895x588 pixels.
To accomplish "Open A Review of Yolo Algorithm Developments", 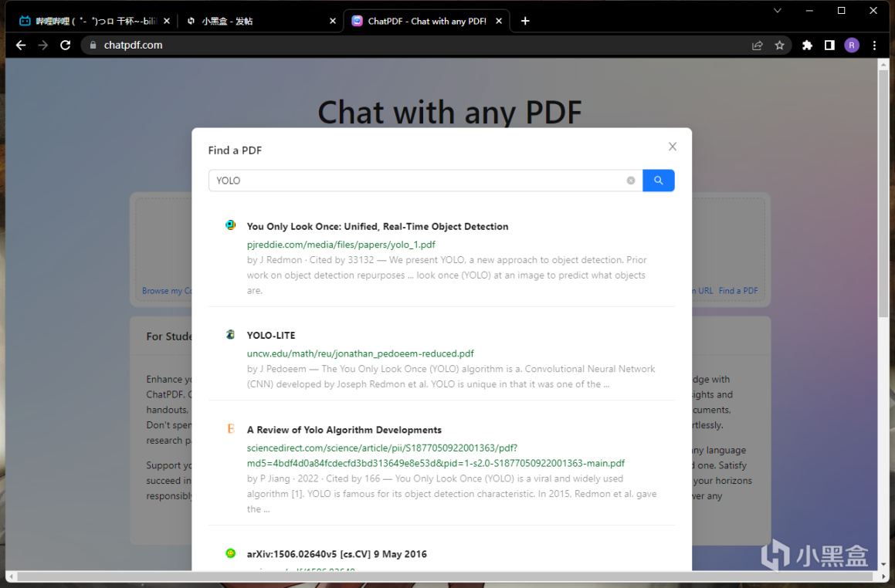I will (x=344, y=430).
